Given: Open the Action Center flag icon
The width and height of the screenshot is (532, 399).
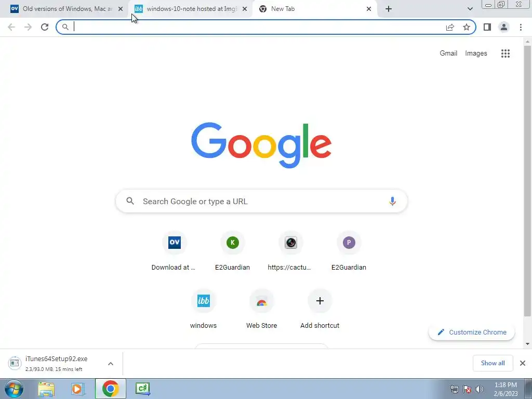Looking at the screenshot, I should coord(467,390).
